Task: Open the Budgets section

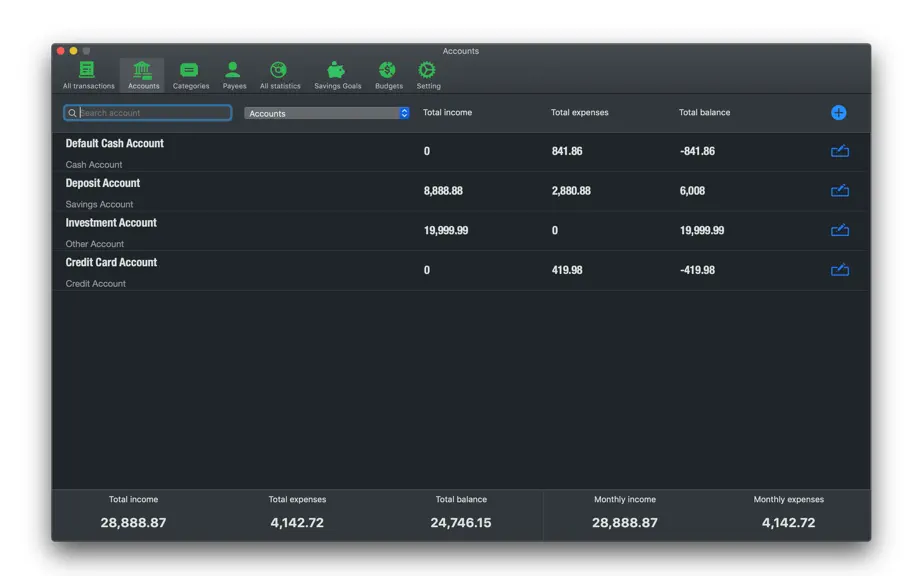Action: [x=389, y=75]
